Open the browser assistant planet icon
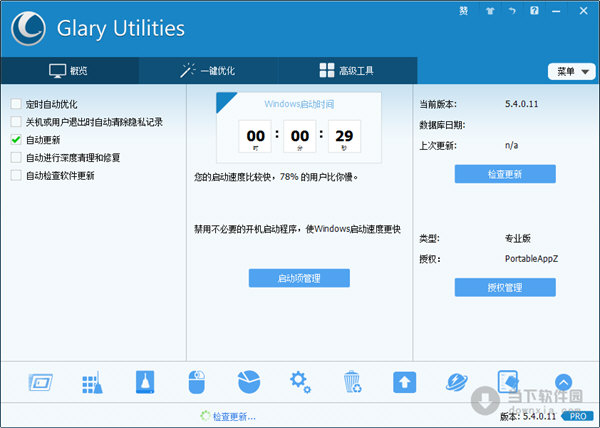 click(x=457, y=382)
